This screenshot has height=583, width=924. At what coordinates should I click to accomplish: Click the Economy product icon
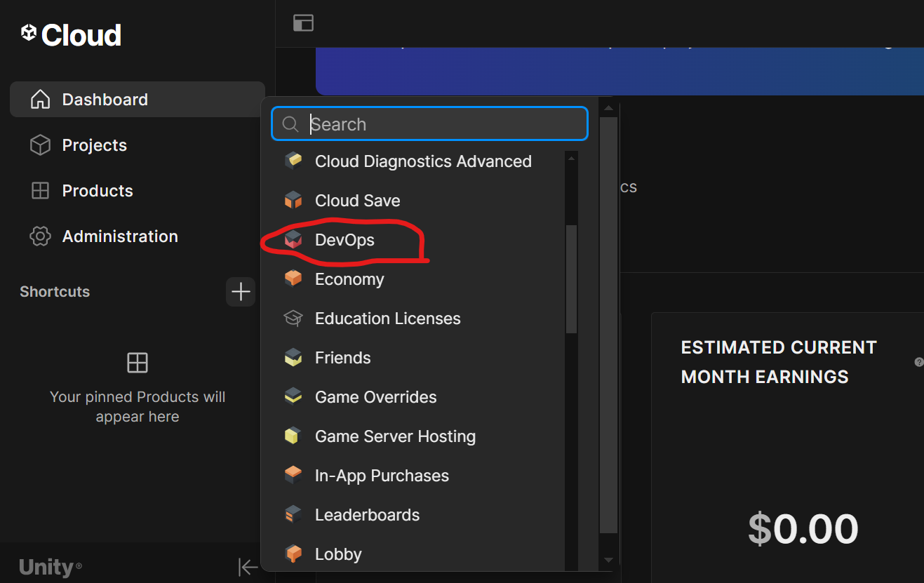[x=293, y=279]
